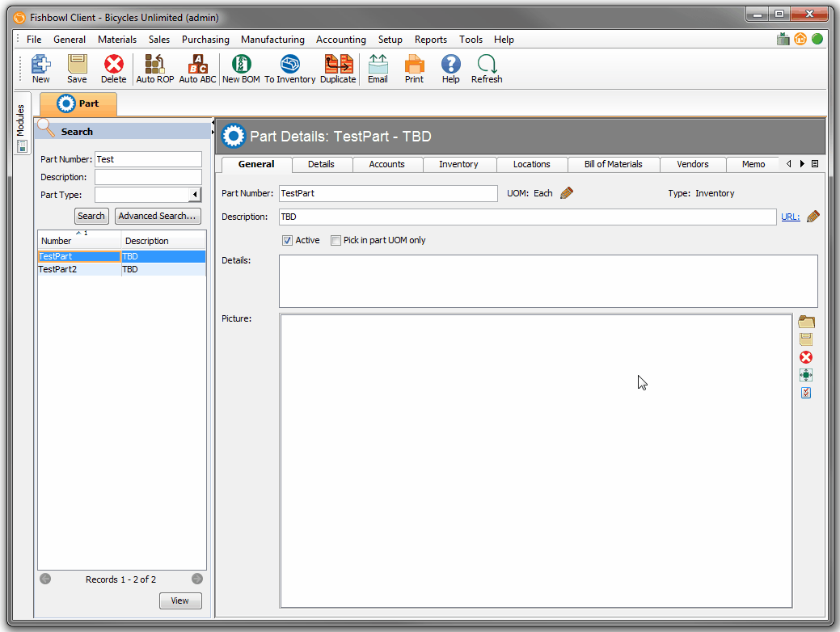Viewport: 840px width, 632px height.
Task: Click the Part Number field containing TestPart
Action: [x=388, y=193]
